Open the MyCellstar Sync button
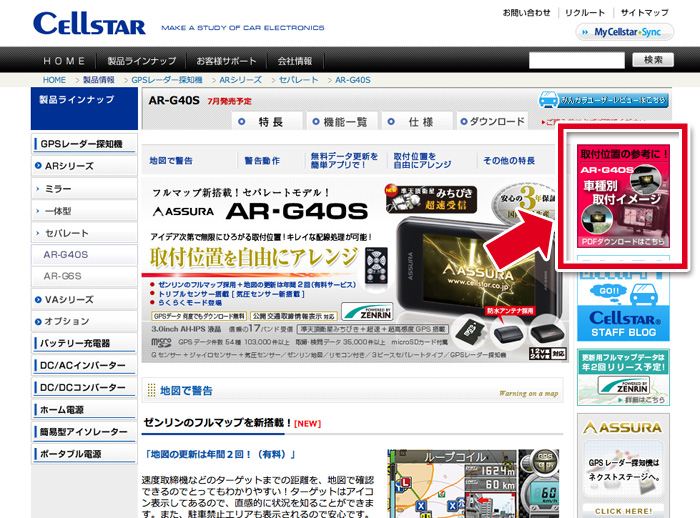 pos(625,32)
